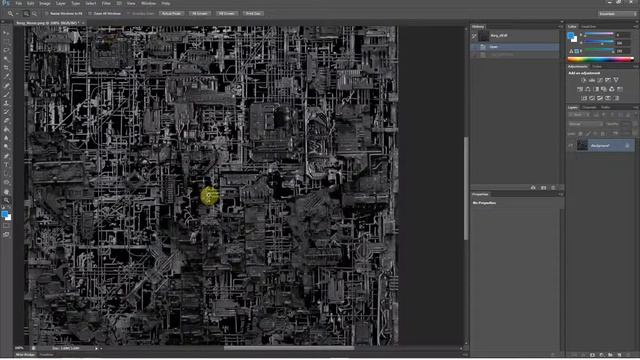Toggle Quick Mask mode

point(6,226)
